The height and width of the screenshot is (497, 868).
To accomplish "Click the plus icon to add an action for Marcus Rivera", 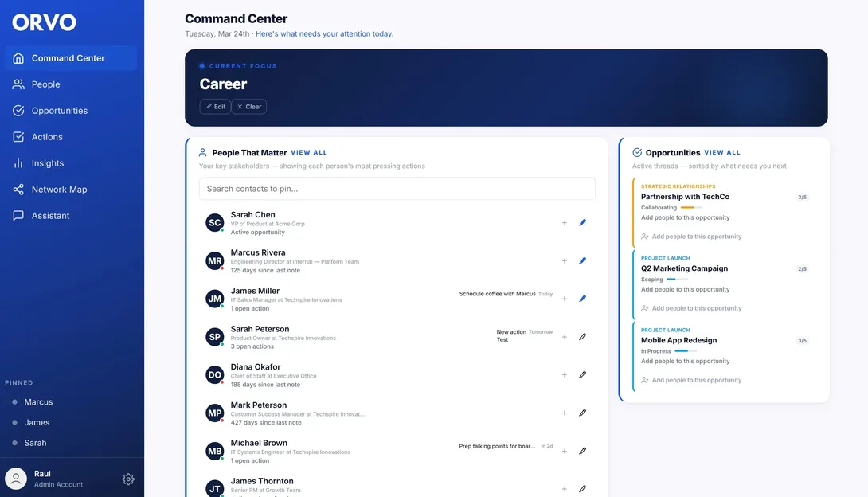I will coord(564,260).
